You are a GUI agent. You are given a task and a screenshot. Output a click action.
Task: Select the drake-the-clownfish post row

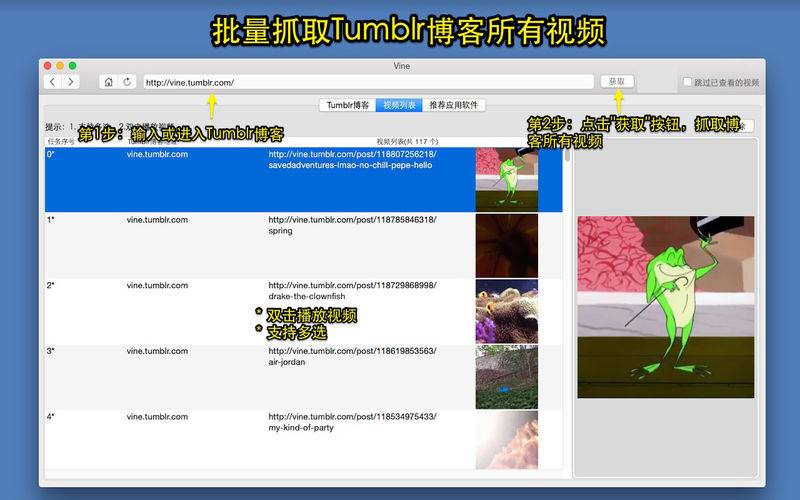304,311
